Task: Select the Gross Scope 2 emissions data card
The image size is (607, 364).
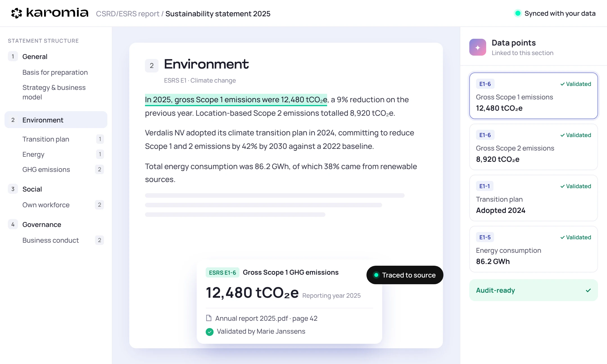Action: (x=533, y=147)
